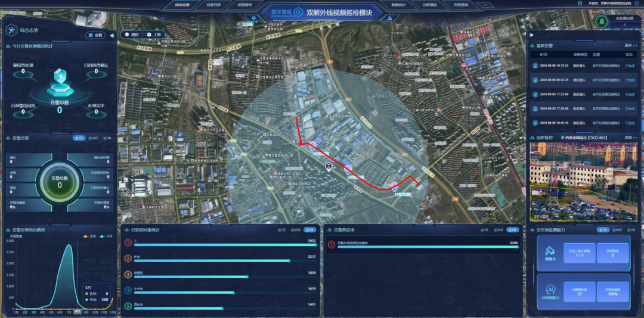Open the 工具 tools menu

(154, 35)
